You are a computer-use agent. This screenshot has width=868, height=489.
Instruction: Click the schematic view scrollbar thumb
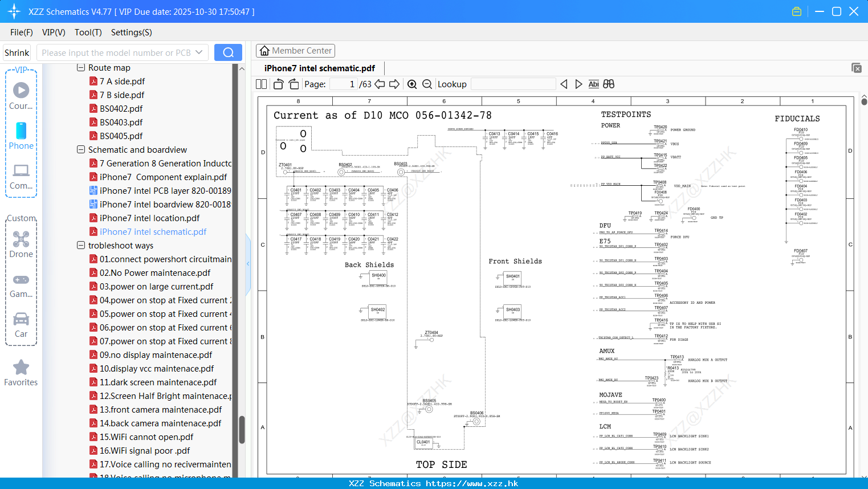(864, 102)
